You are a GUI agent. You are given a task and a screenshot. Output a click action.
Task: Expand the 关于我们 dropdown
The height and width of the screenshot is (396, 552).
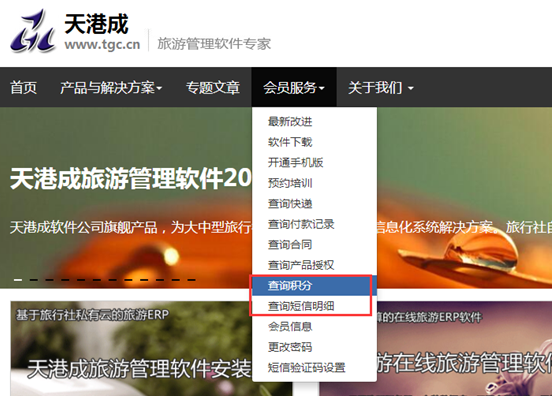point(381,87)
